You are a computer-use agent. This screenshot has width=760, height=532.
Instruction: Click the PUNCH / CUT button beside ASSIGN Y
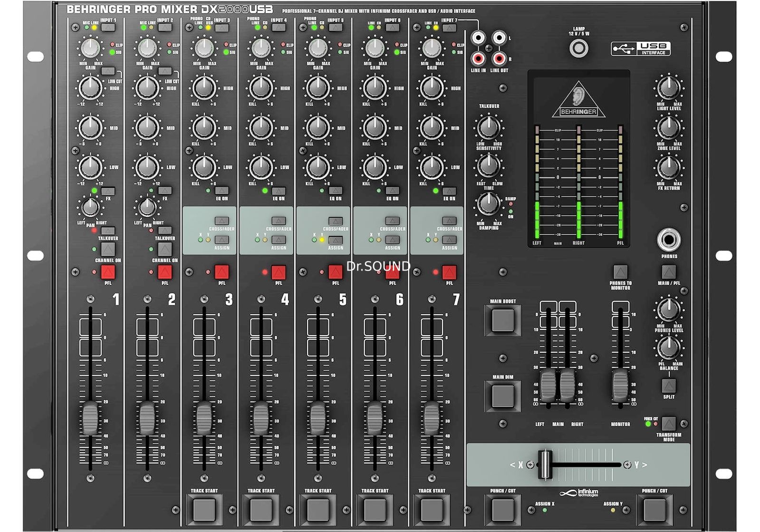point(654,510)
